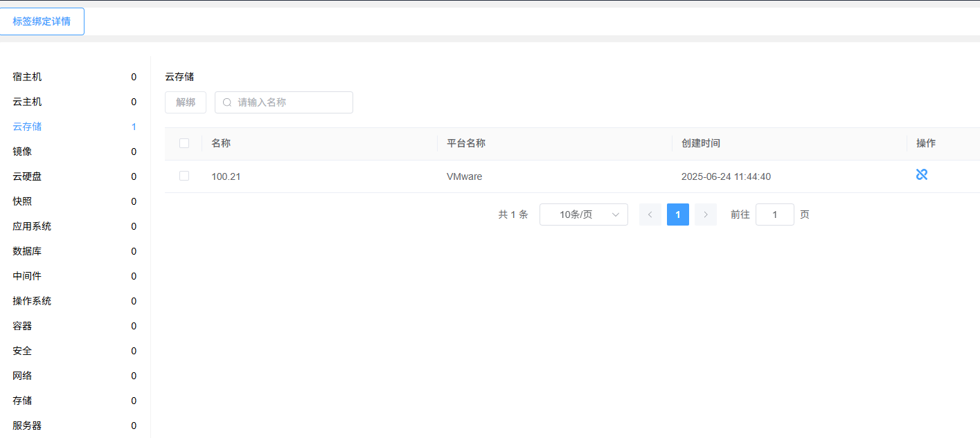Select page number 1 button
Screen dimensions: 980x438
click(678, 215)
